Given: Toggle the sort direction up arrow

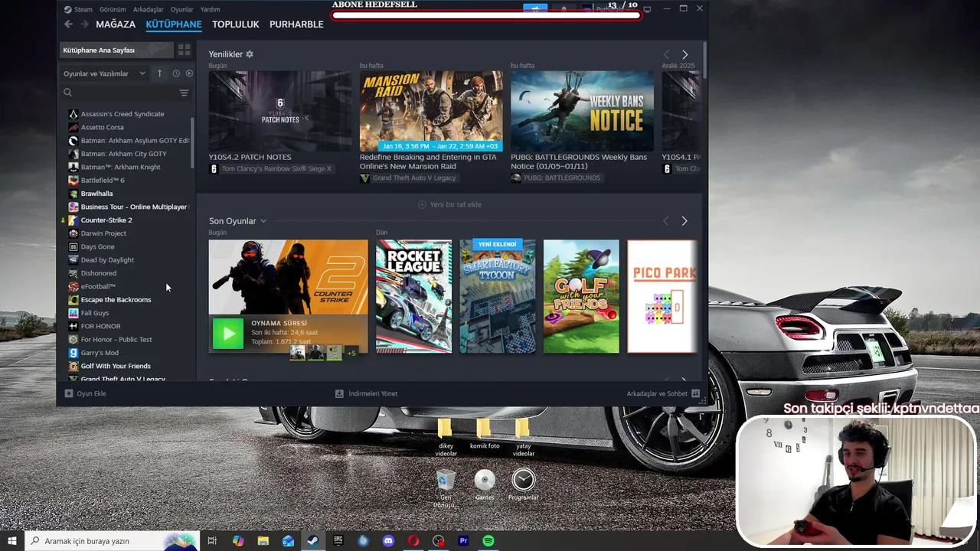Looking at the screenshot, I should coord(159,73).
